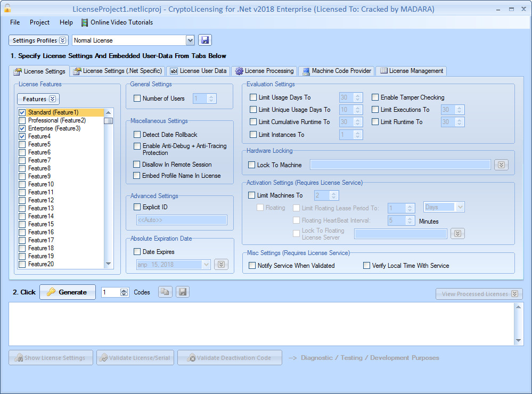Click Validate License/Serial button
The image size is (532, 394).
pyautogui.click(x=135, y=358)
